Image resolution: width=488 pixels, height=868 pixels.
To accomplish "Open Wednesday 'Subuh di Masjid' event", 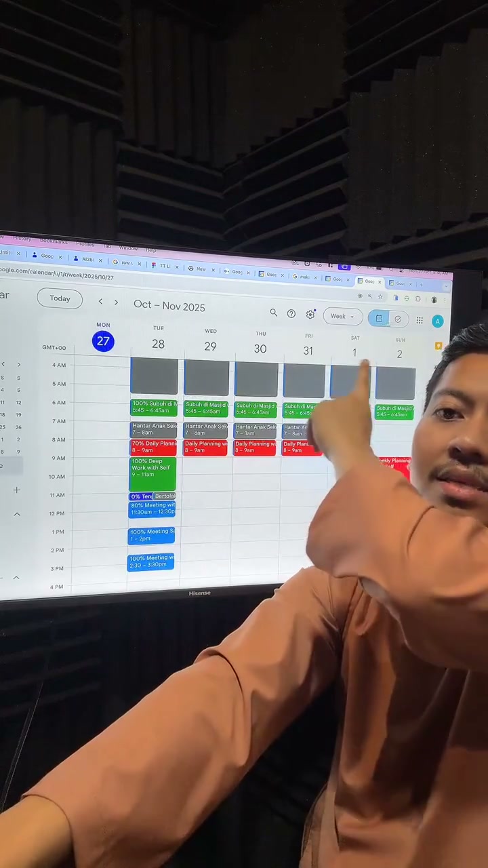I will tap(206, 408).
